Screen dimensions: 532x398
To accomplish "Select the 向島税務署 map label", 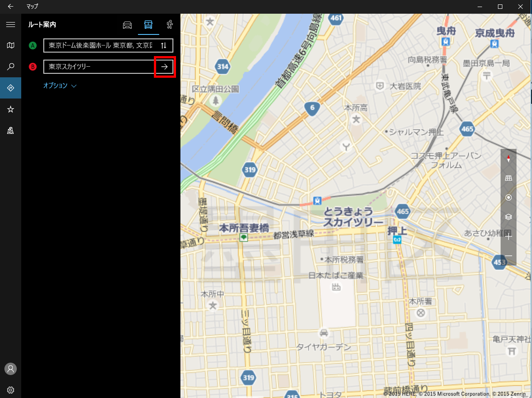I will coord(427,60).
